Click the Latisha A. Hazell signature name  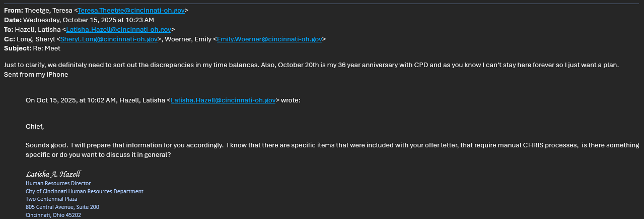[x=53, y=174]
